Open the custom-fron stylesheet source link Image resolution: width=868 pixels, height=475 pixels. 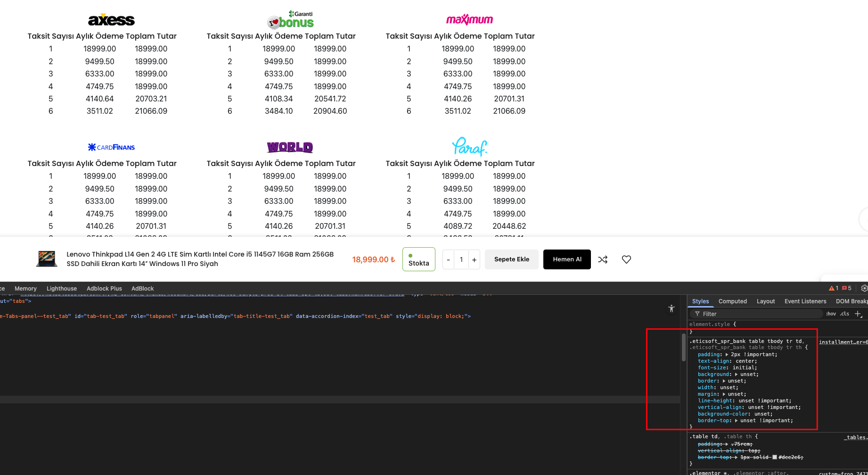843,473
